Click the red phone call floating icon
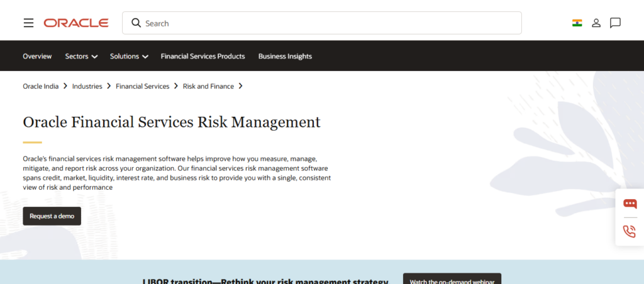 [630, 231]
